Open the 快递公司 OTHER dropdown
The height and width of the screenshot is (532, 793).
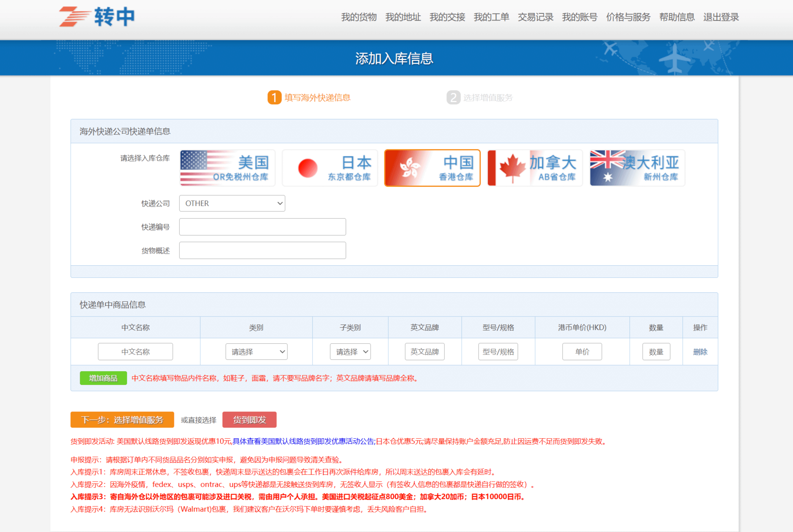coord(232,203)
